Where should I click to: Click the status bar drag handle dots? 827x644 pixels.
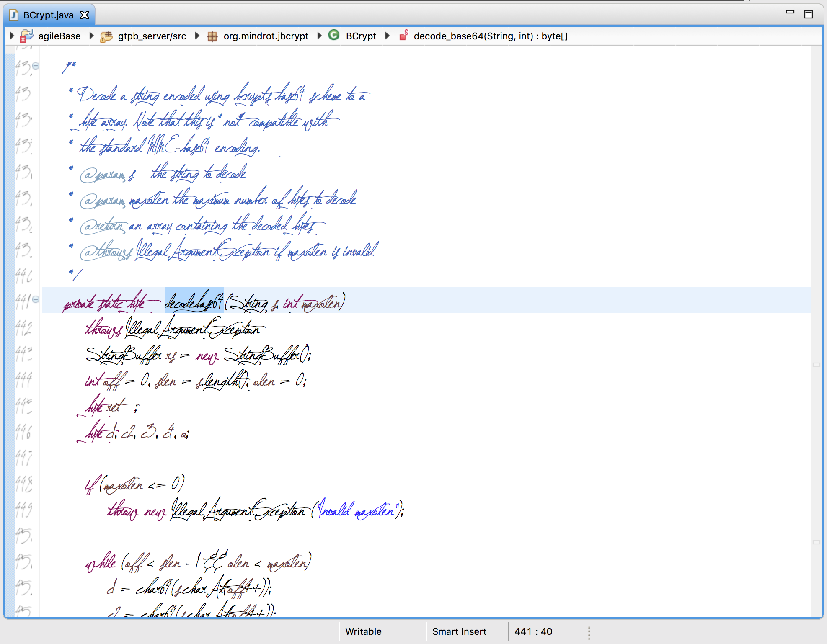tap(589, 633)
